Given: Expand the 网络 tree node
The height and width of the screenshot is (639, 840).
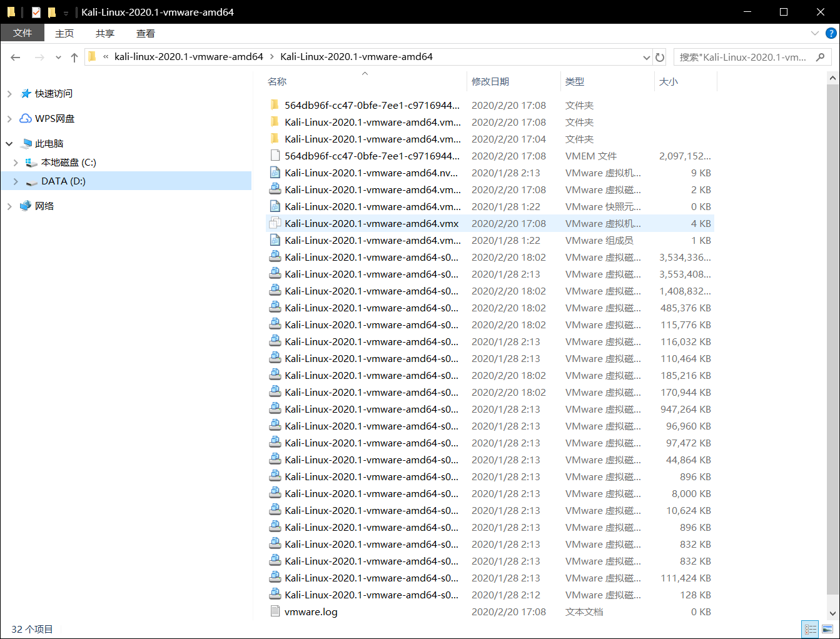Looking at the screenshot, I should tap(9, 206).
